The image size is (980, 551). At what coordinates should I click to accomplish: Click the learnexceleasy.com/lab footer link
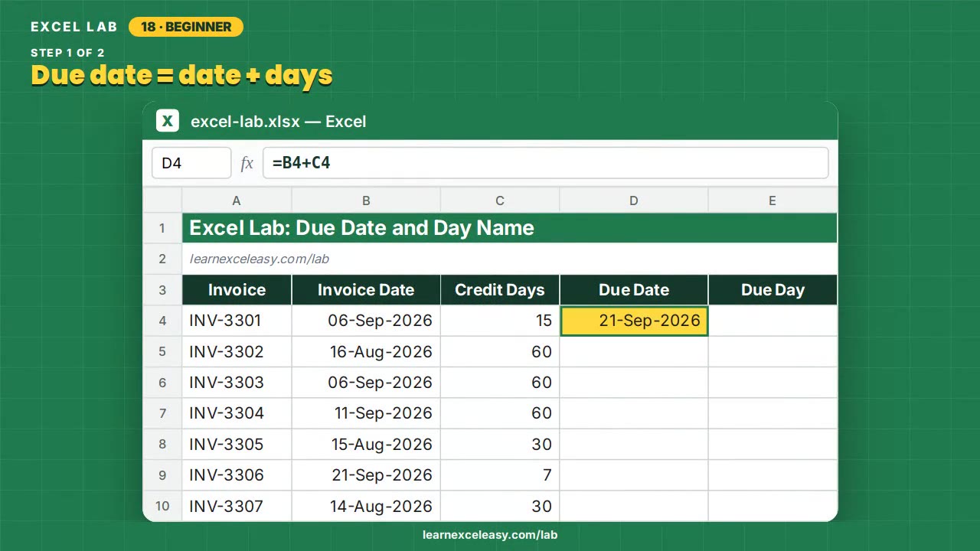(490, 535)
